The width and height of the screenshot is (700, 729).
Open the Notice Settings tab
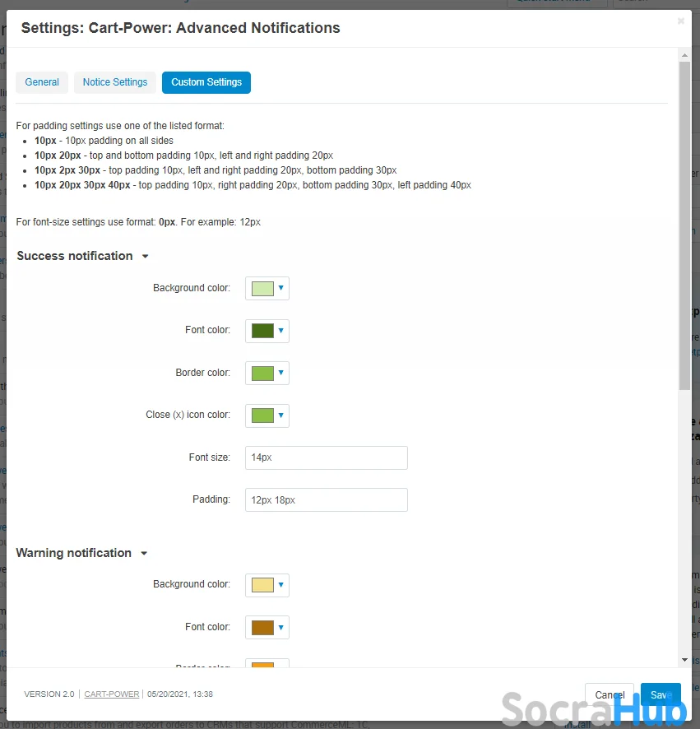[115, 82]
